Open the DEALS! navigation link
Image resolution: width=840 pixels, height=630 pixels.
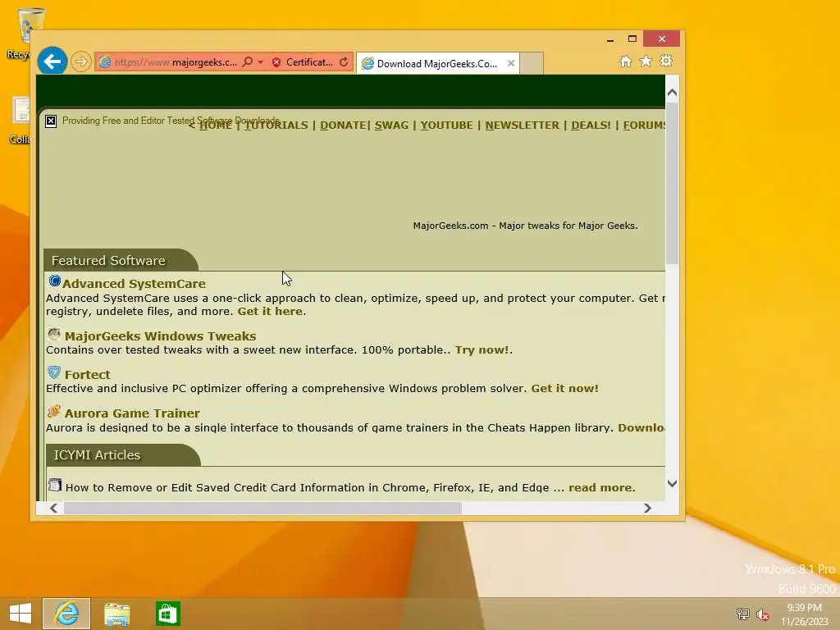click(x=591, y=125)
